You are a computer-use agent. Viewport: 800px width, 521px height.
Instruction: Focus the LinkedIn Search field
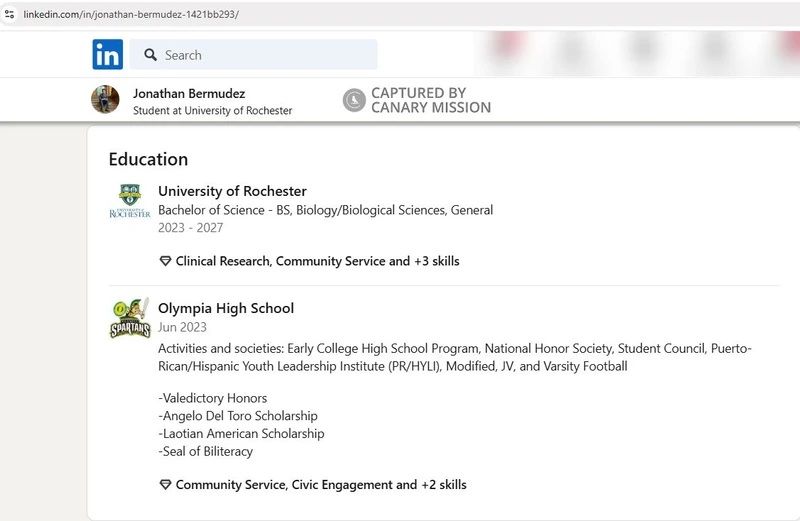point(254,55)
